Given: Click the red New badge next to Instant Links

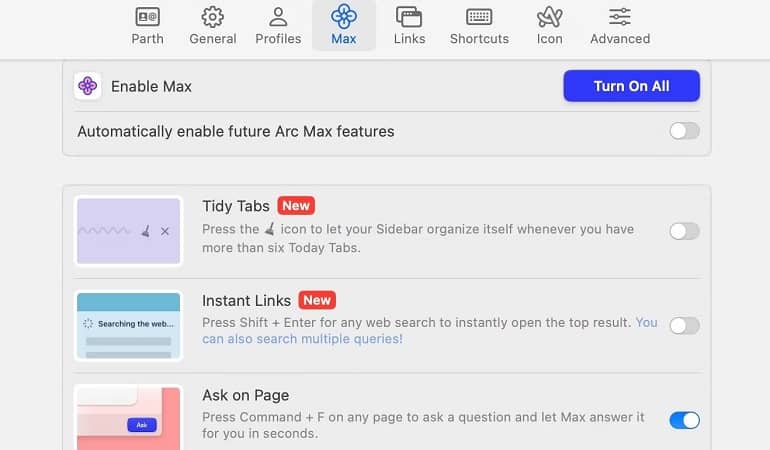Looking at the screenshot, I should (x=317, y=300).
